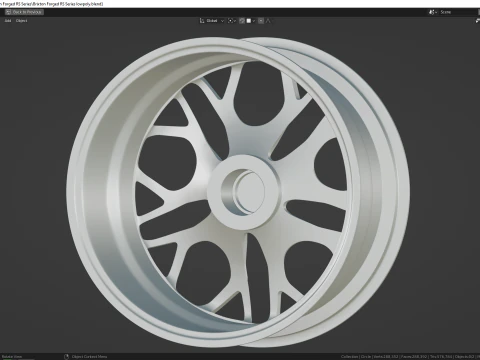Click the Back to Previous button
Viewport: 480px width, 360px height.
[x=24, y=12]
